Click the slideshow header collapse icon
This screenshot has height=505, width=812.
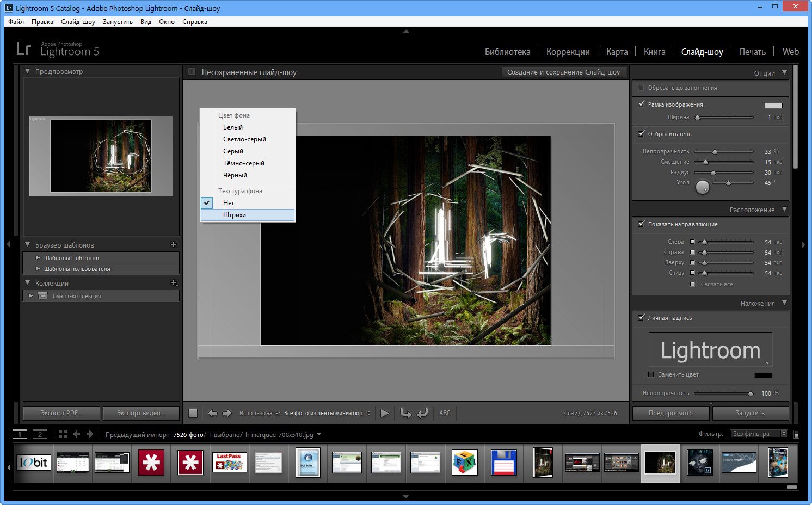point(192,72)
